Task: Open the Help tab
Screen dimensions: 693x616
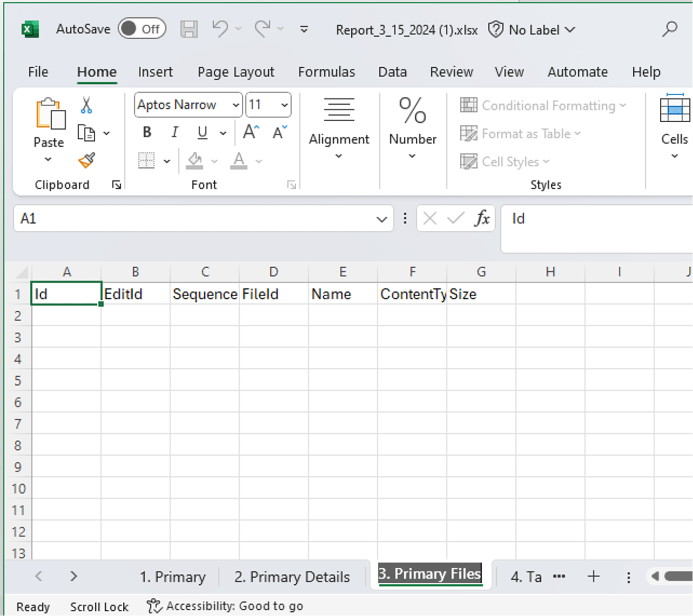Action: click(x=647, y=72)
